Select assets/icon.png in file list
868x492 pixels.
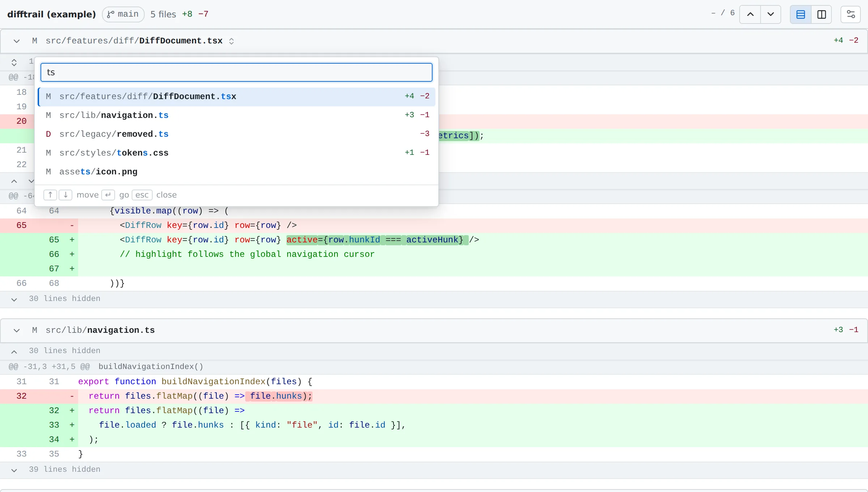237,171
